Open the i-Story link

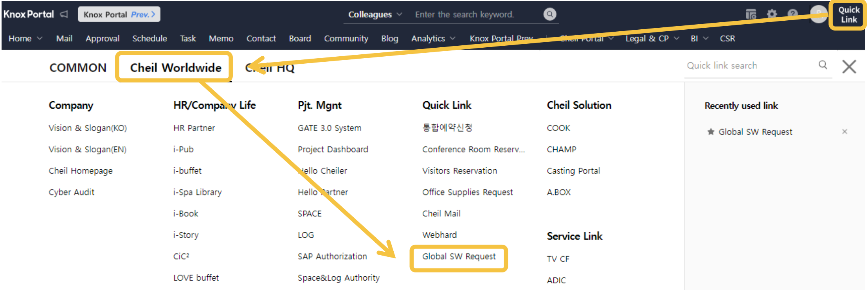click(186, 235)
